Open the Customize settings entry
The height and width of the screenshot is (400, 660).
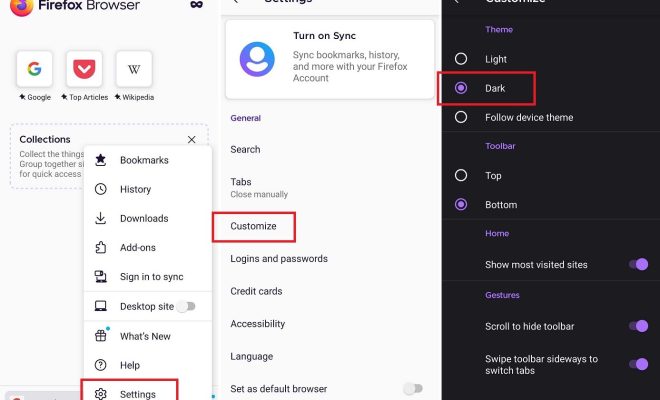(254, 227)
